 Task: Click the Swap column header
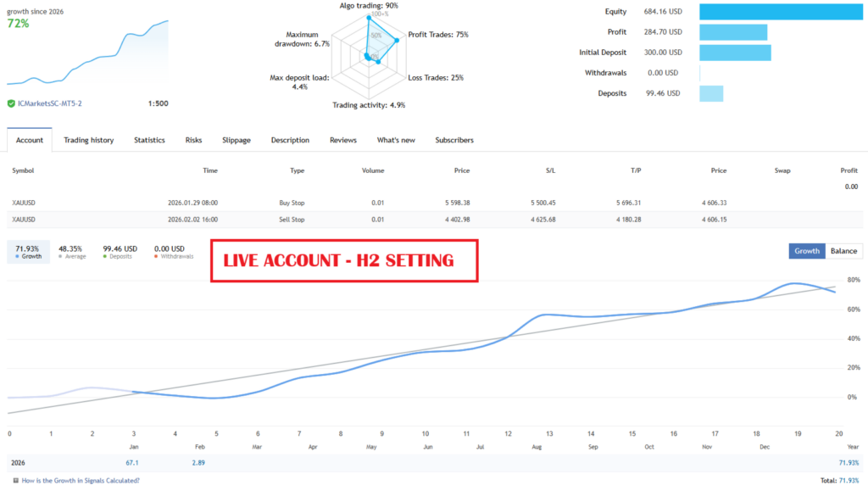point(782,170)
